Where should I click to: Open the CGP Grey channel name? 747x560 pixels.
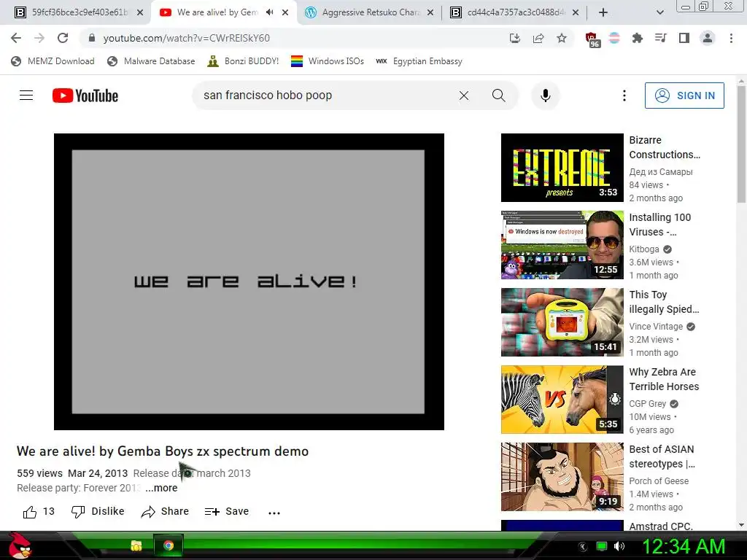[x=648, y=403]
